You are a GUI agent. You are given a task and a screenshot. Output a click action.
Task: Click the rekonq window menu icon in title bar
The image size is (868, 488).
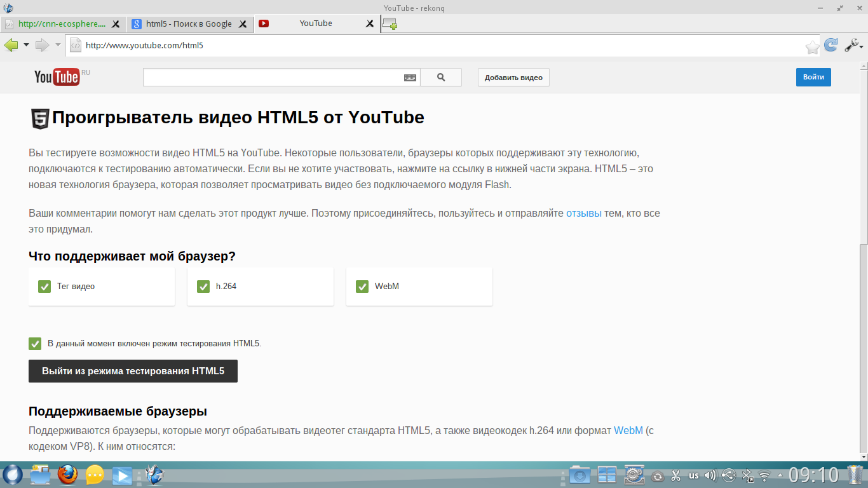8,7
